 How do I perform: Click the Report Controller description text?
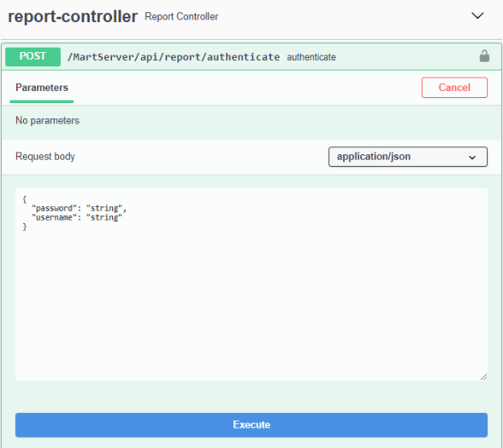181,17
